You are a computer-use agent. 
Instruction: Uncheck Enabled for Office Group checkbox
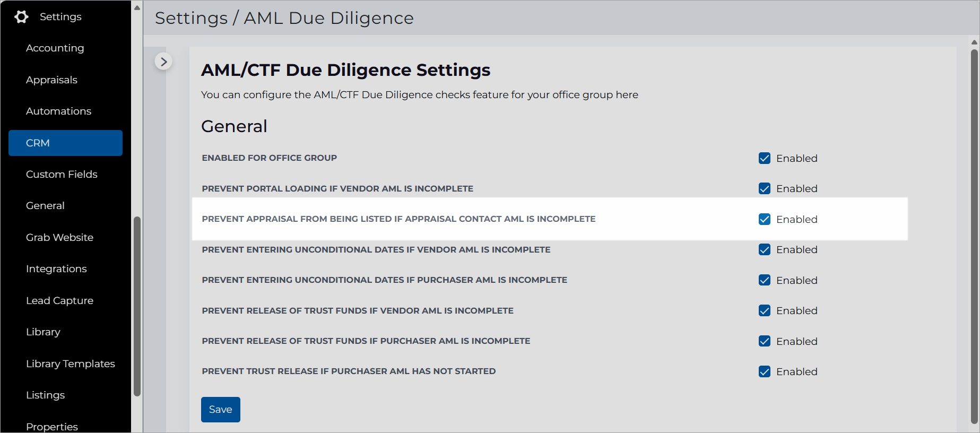tap(765, 158)
